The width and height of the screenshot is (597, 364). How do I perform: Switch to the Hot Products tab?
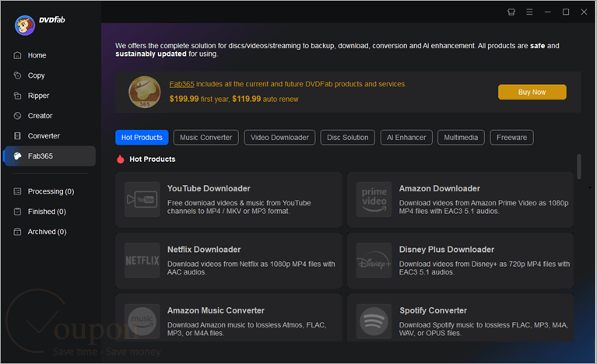click(142, 138)
